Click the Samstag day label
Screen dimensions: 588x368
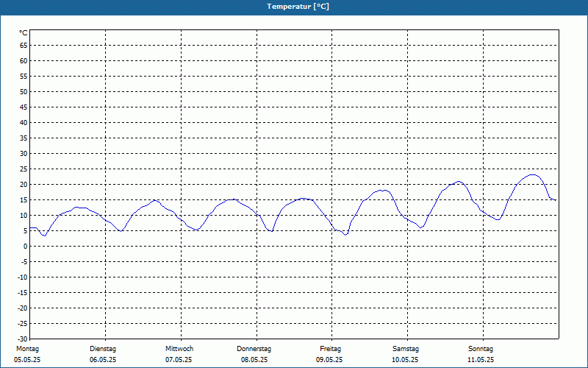tap(406, 349)
